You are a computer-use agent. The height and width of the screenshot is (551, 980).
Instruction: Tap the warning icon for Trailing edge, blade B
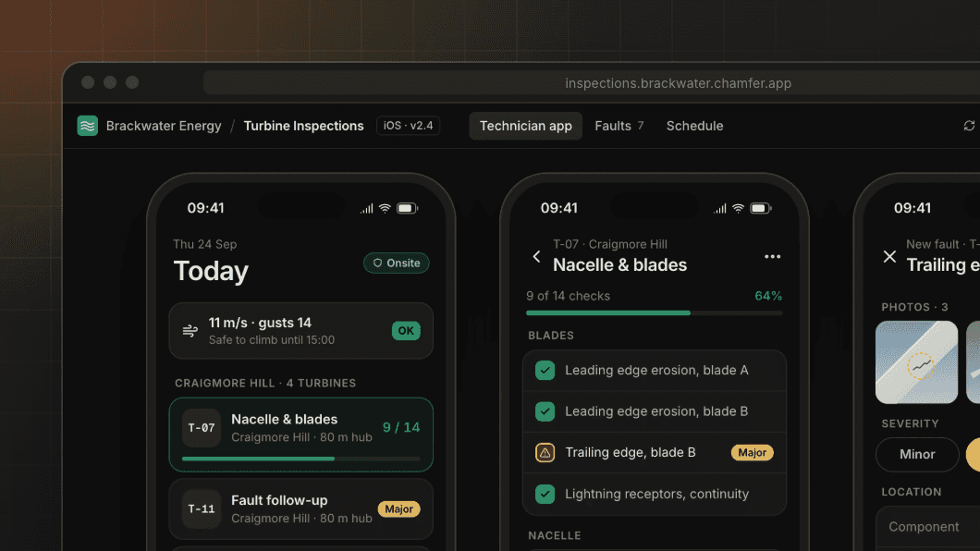(x=545, y=452)
